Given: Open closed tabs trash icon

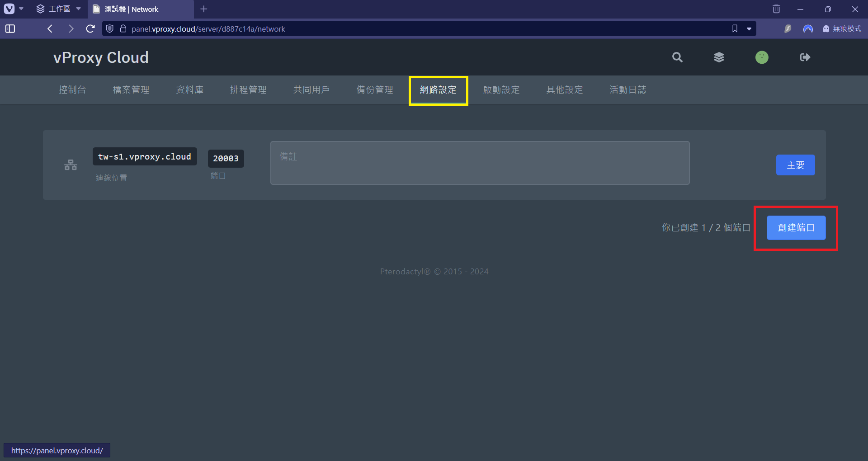Looking at the screenshot, I should point(776,9).
